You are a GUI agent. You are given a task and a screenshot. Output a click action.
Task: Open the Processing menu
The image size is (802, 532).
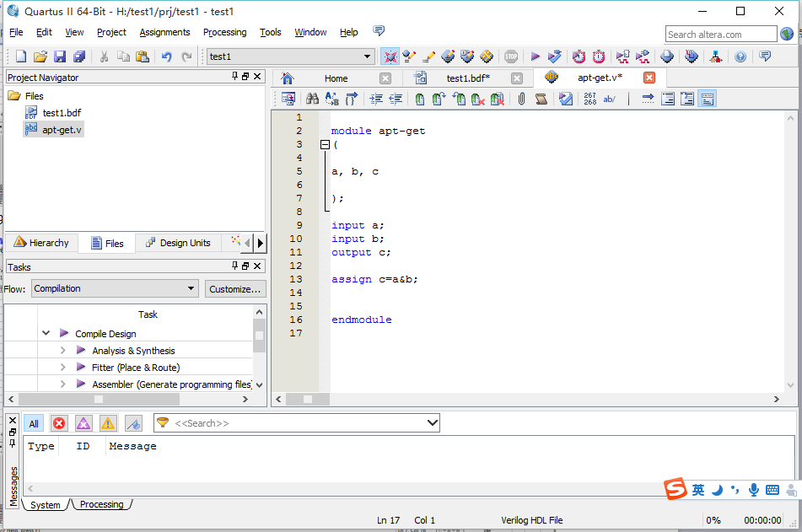coord(224,32)
